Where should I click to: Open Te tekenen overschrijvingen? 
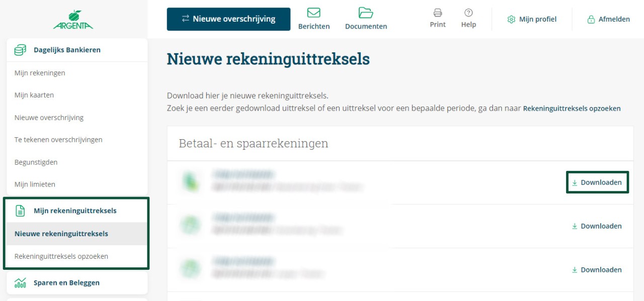pyautogui.click(x=58, y=140)
